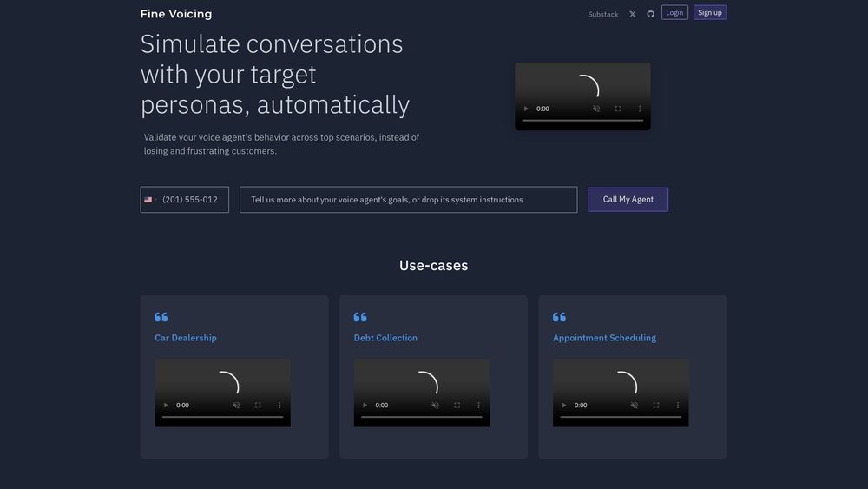Viewport: 868px width, 489px height.
Task: Open the X (Twitter) icon link
Action: tap(632, 15)
